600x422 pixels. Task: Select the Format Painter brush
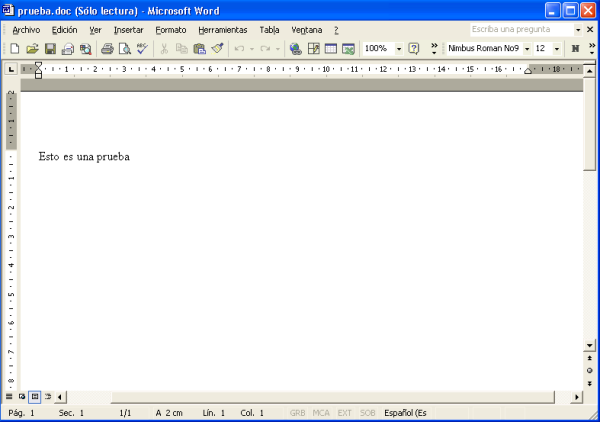pyautogui.click(x=217, y=48)
